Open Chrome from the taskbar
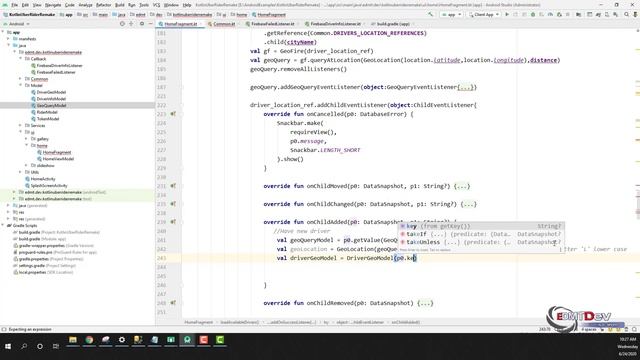 pyautogui.click(x=89, y=340)
